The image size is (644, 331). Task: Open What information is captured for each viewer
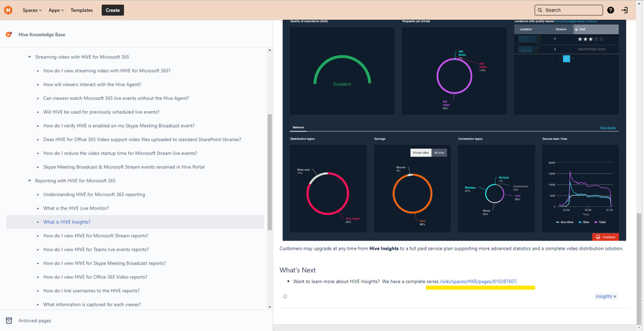tap(92, 305)
